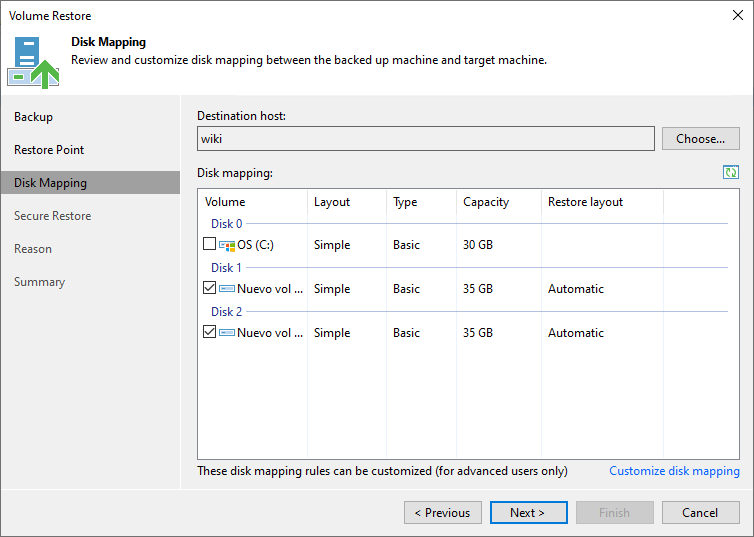Click the 35 GB capacity in Disk 2
Screen dimensions: 754x537
pos(478,333)
